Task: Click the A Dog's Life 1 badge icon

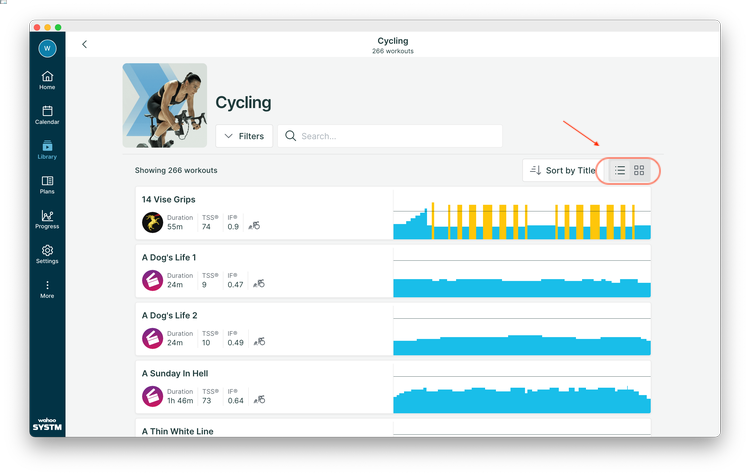Action: [x=153, y=280]
